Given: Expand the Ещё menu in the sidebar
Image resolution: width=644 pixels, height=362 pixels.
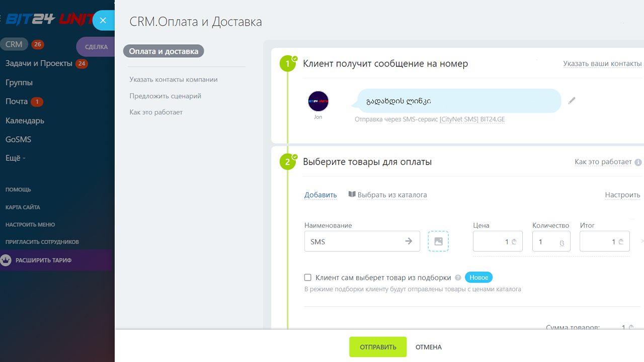Looking at the screenshot, I should click(x=15, y=158).
